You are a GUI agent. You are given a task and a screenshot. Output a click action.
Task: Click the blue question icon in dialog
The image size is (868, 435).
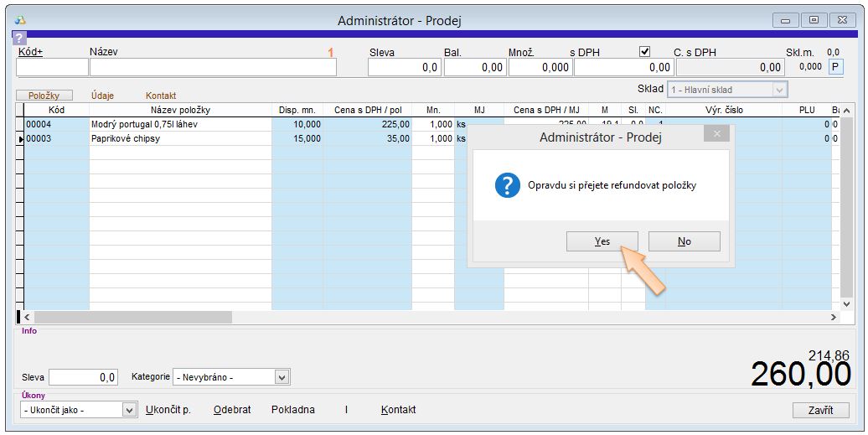click(508, 185)
